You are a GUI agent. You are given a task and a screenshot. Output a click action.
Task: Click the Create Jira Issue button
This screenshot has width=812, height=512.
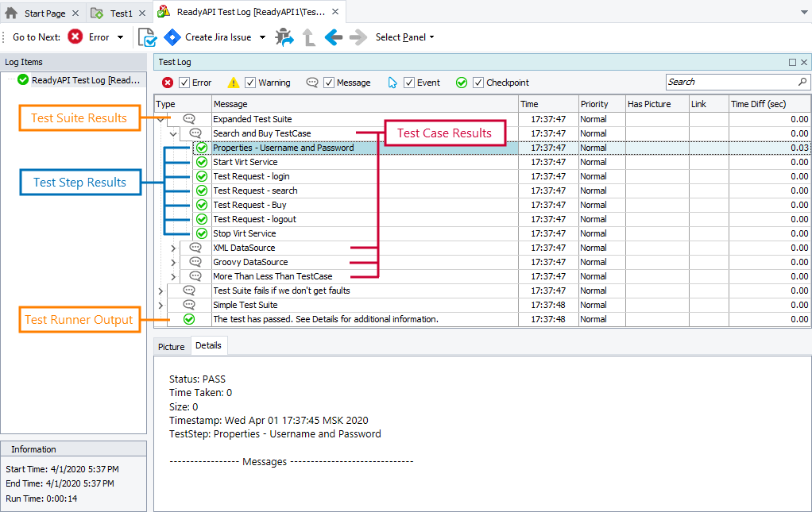220,37
